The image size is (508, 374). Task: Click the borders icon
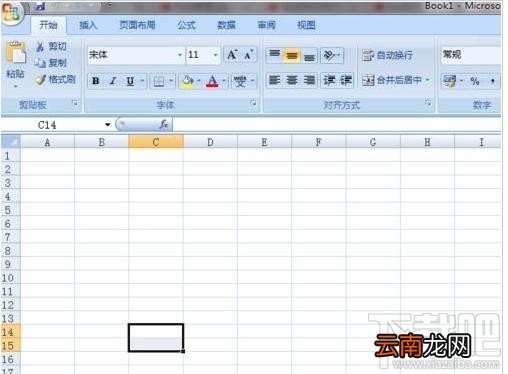click(159, 81)
